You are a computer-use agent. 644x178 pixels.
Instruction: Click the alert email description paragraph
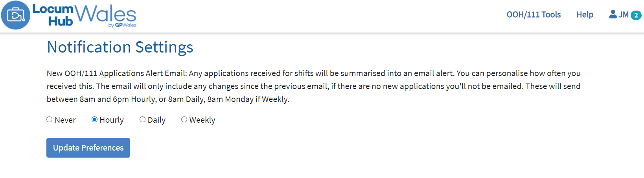(313, 86)
